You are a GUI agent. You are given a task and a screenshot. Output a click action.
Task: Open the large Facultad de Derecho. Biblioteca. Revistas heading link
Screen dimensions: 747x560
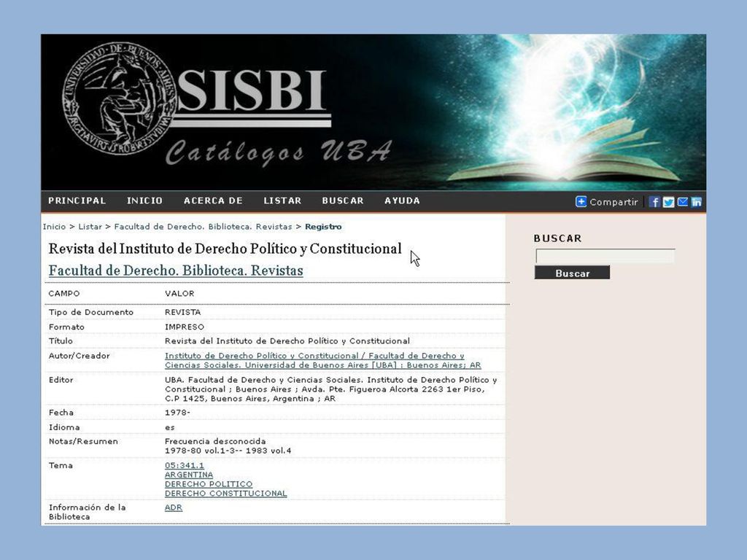[x=176, y=271]
